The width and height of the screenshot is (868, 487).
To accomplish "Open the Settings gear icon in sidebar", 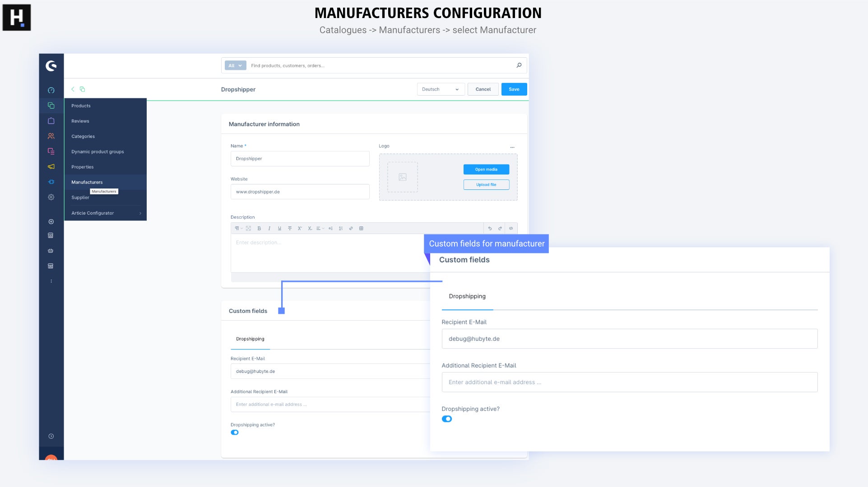I will tap(51, 197).
